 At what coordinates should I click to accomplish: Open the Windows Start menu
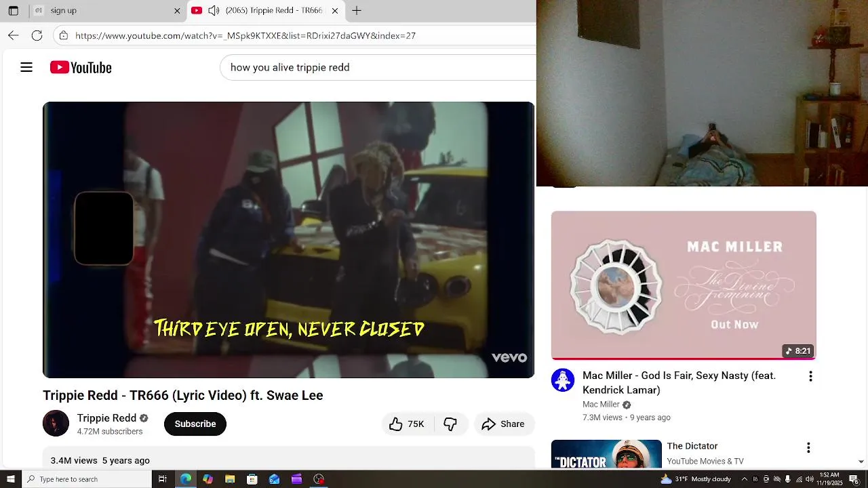coord(10,479)
